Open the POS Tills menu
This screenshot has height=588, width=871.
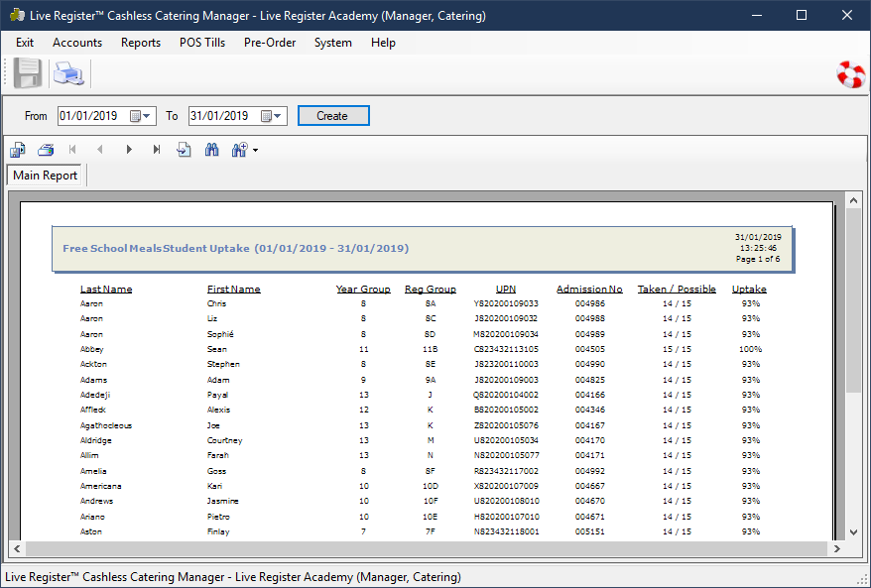pos(202,43)
